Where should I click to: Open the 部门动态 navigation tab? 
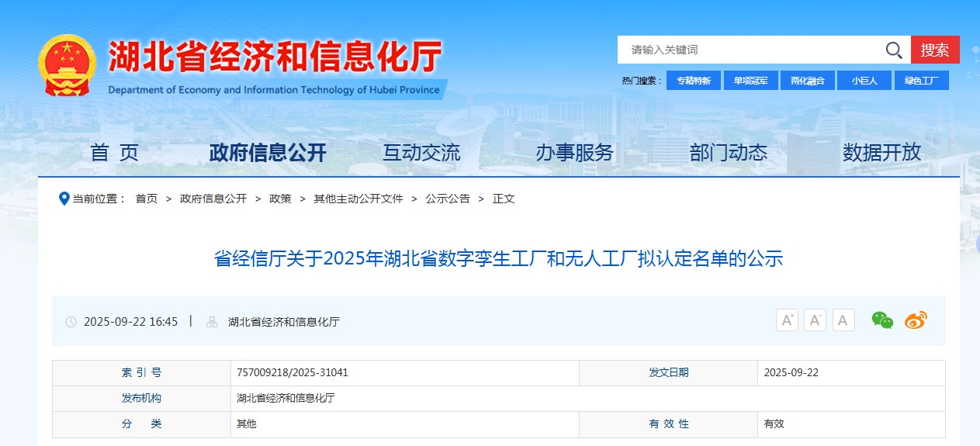[729, 153]
